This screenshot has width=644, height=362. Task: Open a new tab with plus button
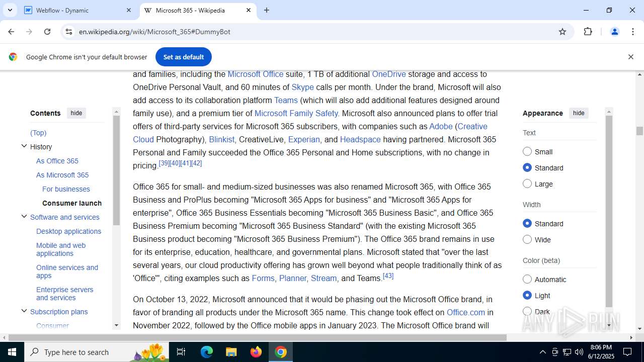[x=267, y=10]
